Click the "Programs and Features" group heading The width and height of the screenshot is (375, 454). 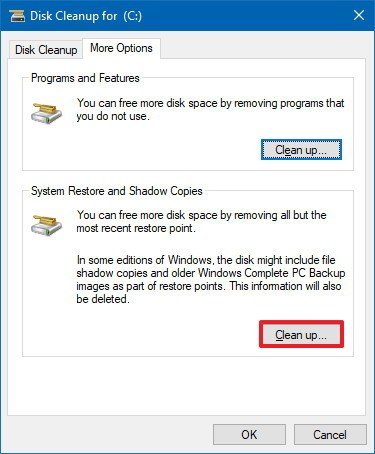[x=85, y=78]
